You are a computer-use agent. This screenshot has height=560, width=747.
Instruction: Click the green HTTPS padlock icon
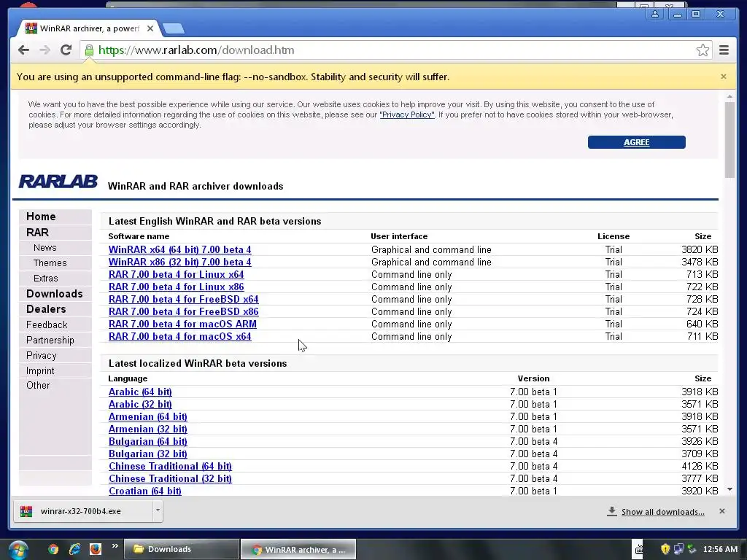pyautogui.click(x=89, y=50)
